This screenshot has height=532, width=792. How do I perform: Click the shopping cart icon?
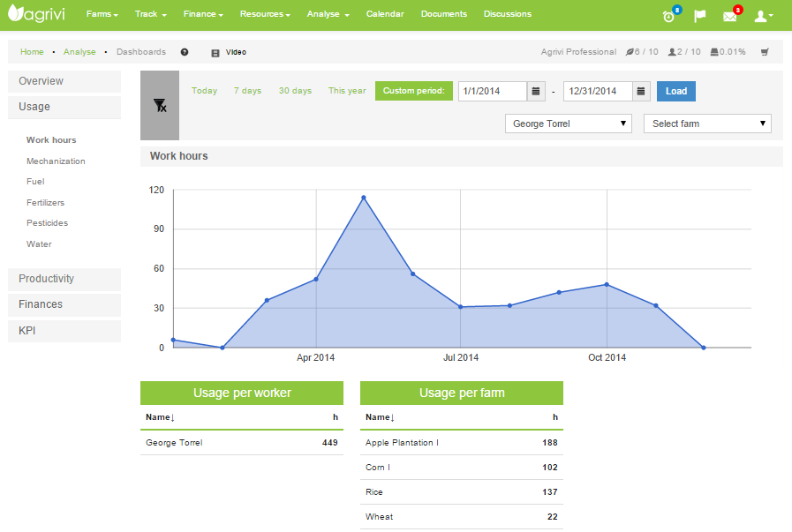tap(765, 52)
